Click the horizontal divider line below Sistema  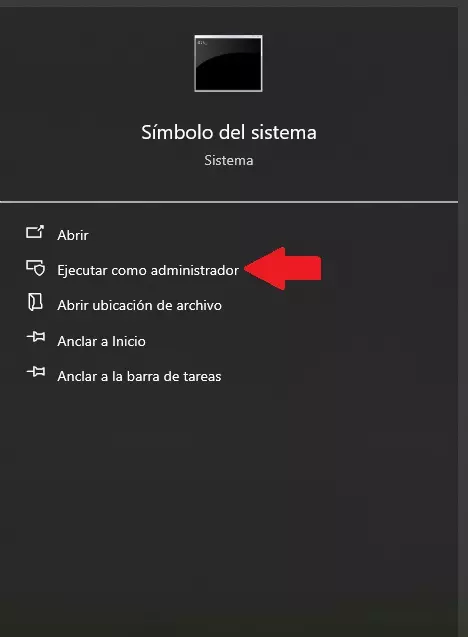pyautogui.click(x=229, y=202)
